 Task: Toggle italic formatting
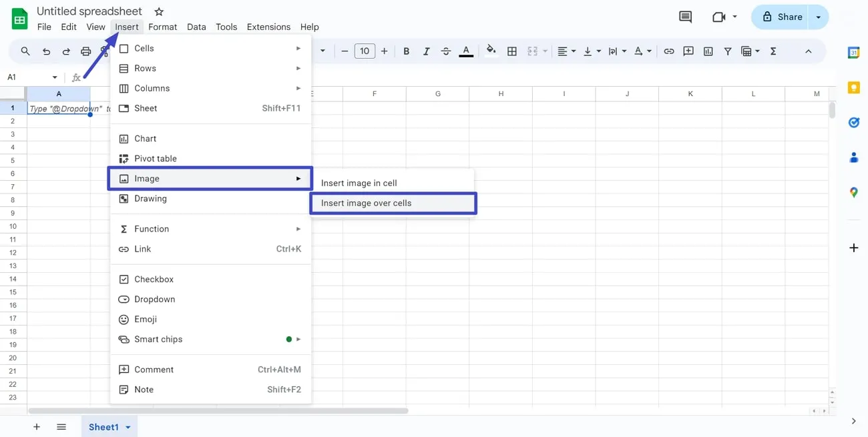coord(426,51)
